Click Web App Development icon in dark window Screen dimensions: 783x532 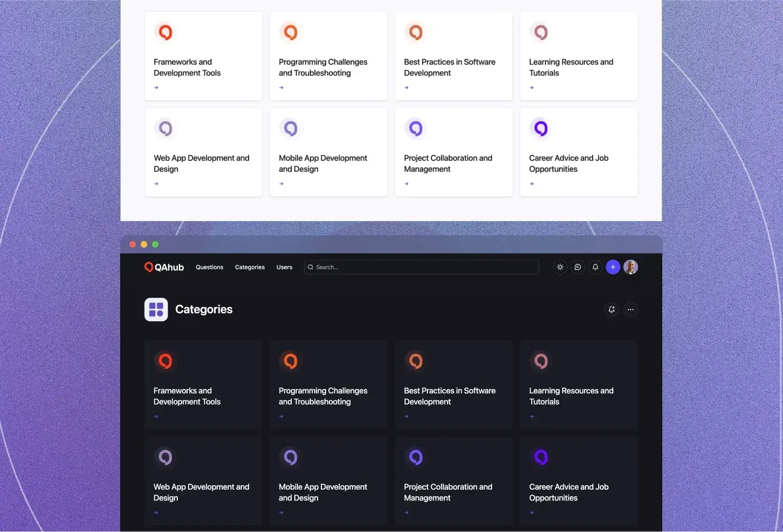pos(165,458)
